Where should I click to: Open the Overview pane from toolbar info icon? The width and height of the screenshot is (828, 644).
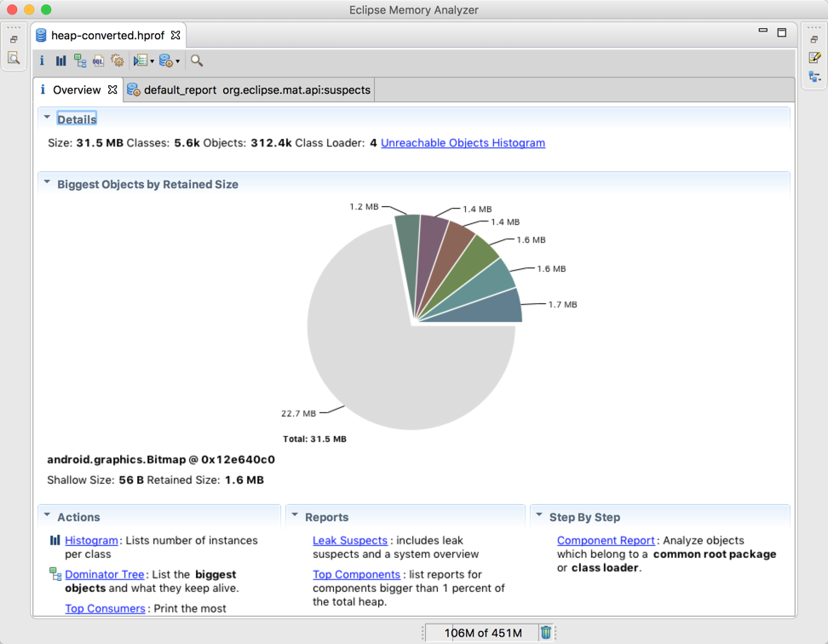click(x=42, y=60)
